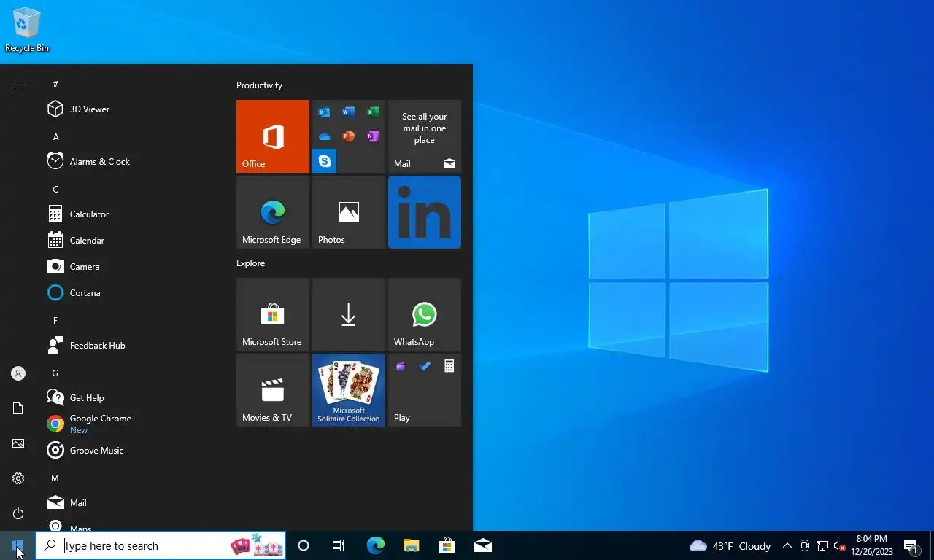Open the LinkedIn tile

pos(425,212)
